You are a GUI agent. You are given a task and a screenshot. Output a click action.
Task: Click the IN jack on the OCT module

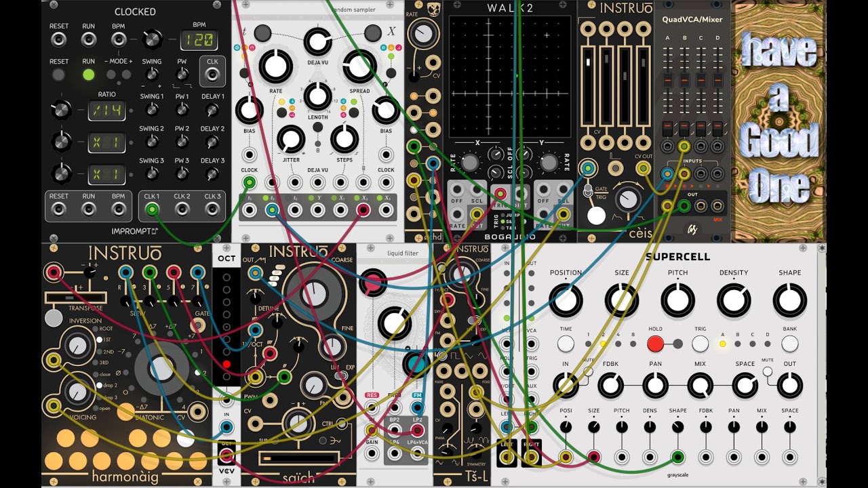click(x=226, y=427)
